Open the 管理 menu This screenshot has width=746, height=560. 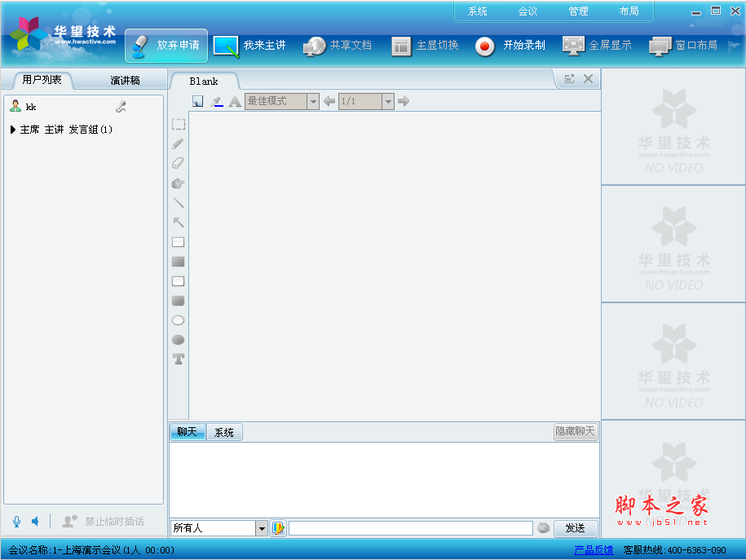click(578, 11)
